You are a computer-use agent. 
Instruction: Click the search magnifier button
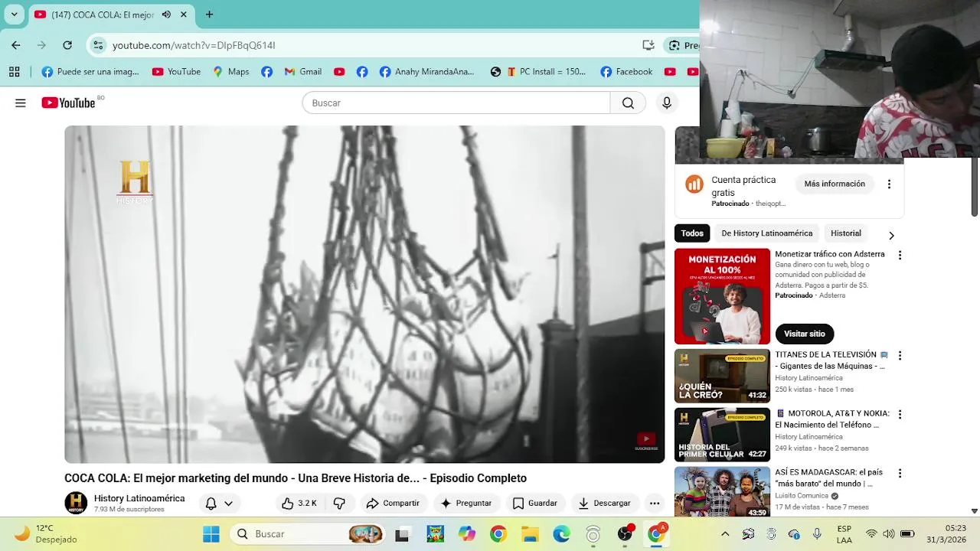(x=628, y=103)
